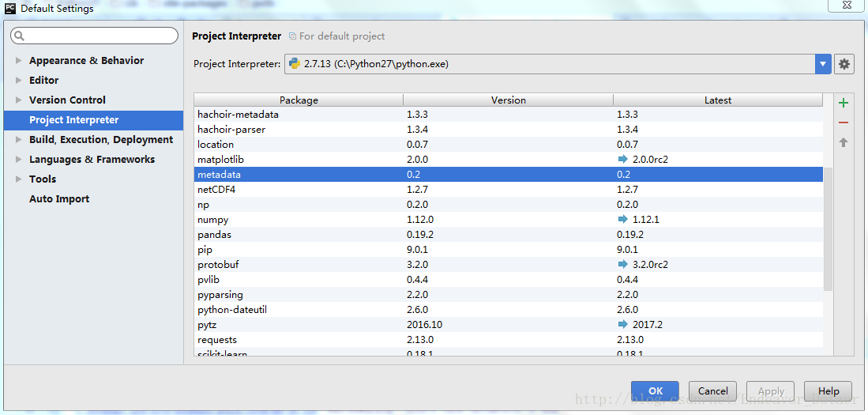The height and width of the screenshot is (415, 868).
Task: Select Version Control settings category
Action: [x=68, y=100]
